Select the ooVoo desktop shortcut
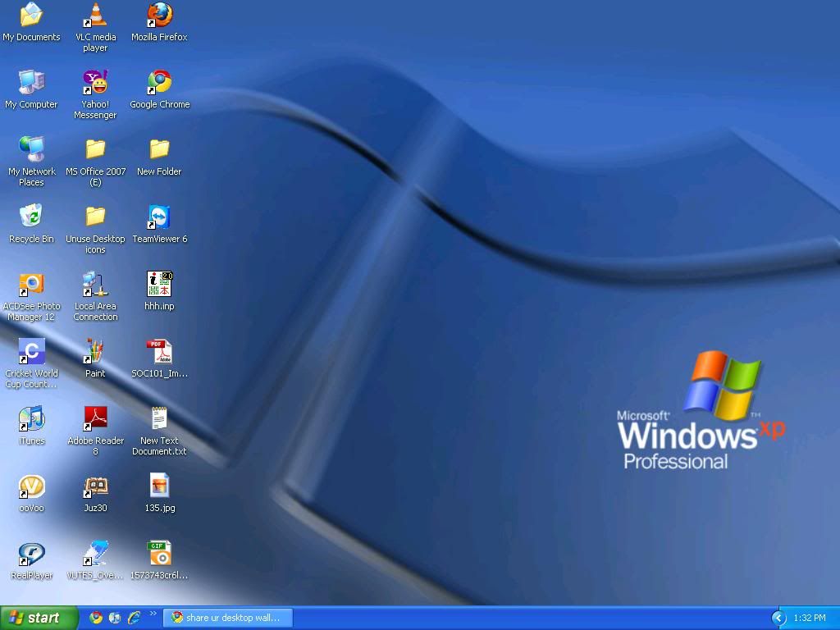This screenshot has width=840, height=630. pyautogui.click(x=31, y=486)
